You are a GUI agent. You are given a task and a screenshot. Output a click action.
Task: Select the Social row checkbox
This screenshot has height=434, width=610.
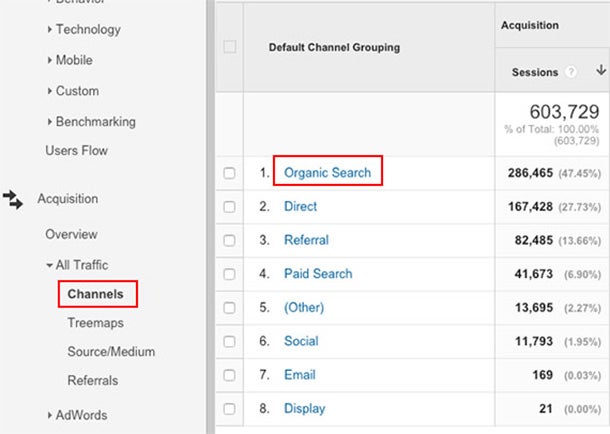[230, 341]
